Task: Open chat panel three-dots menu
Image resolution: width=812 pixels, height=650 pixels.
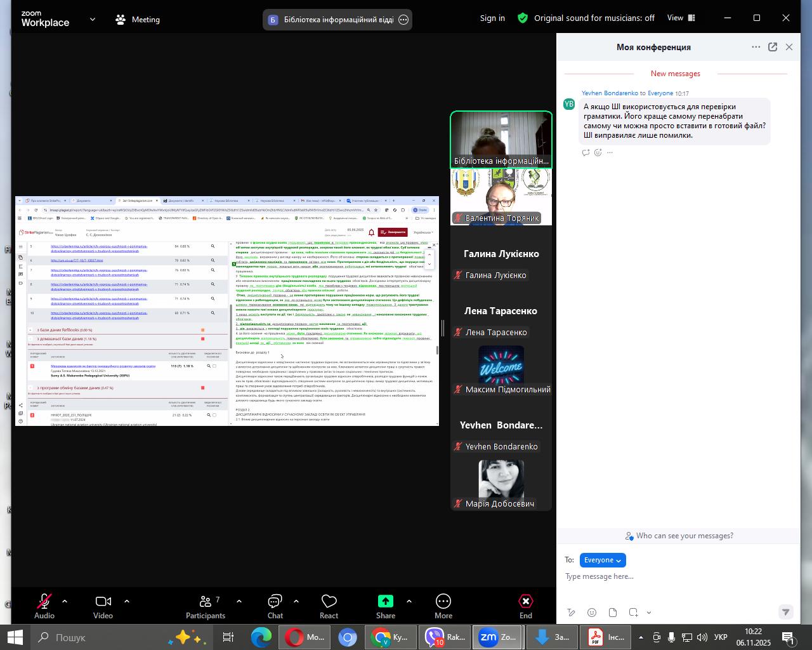Action: point(756,47)
